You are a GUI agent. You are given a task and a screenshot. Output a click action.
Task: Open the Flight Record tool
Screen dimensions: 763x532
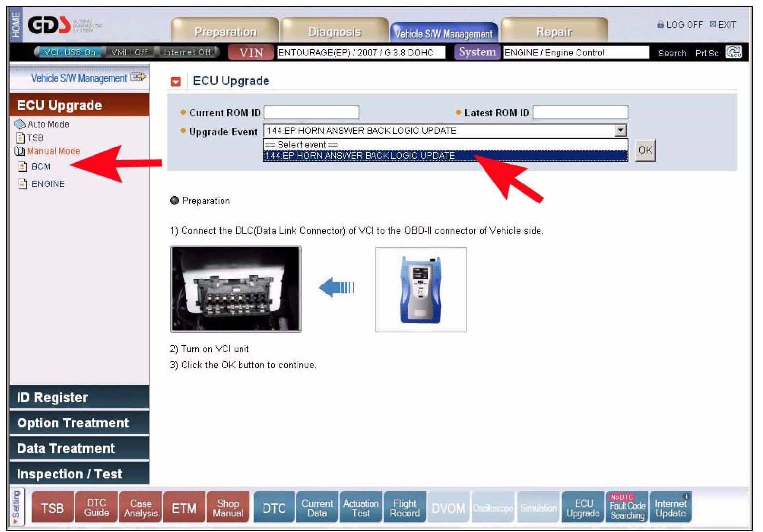click(405, 508)
